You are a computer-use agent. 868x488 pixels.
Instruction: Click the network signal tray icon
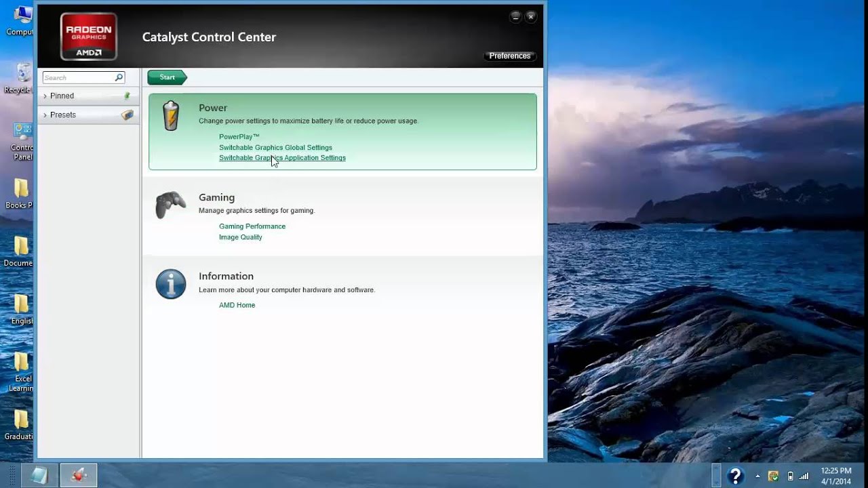pyautogui.click(x=804, y=476)
